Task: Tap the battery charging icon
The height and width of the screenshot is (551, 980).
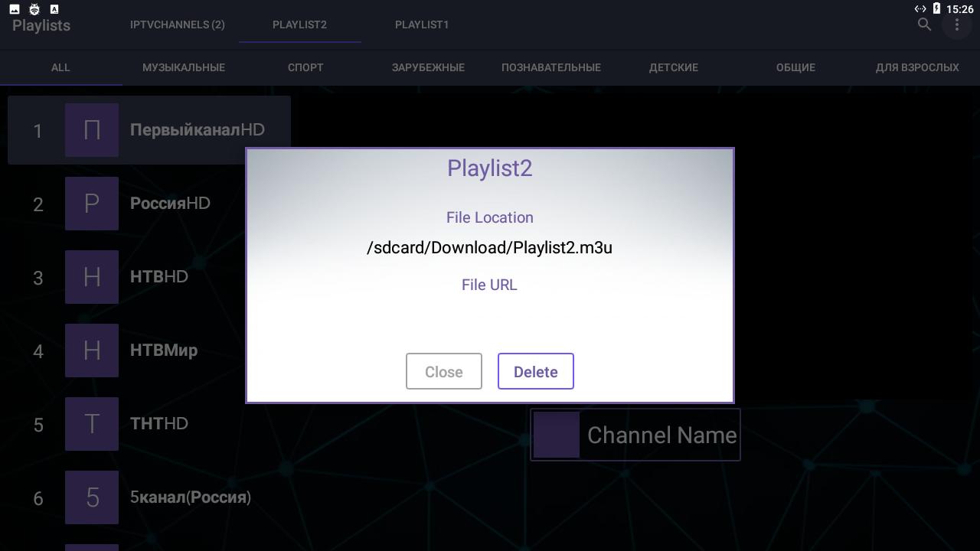Action: (936, 9)
